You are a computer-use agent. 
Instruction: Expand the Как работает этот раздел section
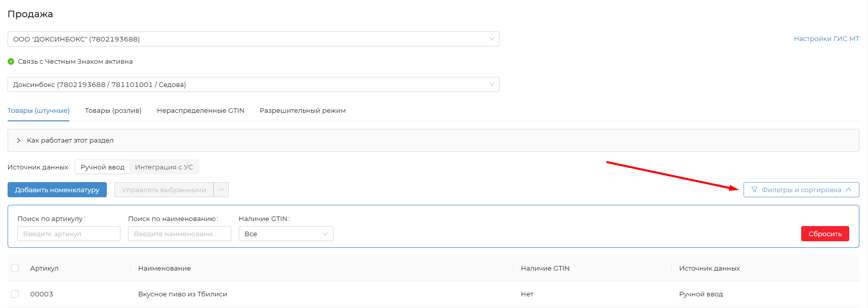click(x=70, y=141)
